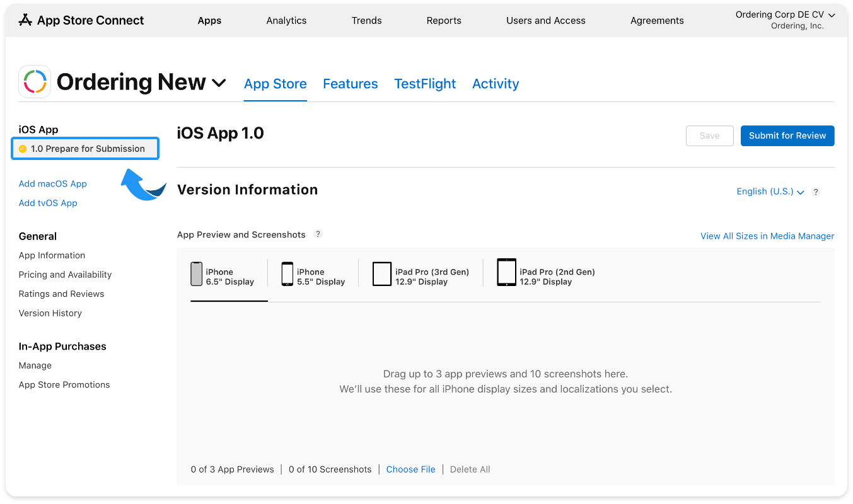Click the "General" sidebar heading

[38, 236]
